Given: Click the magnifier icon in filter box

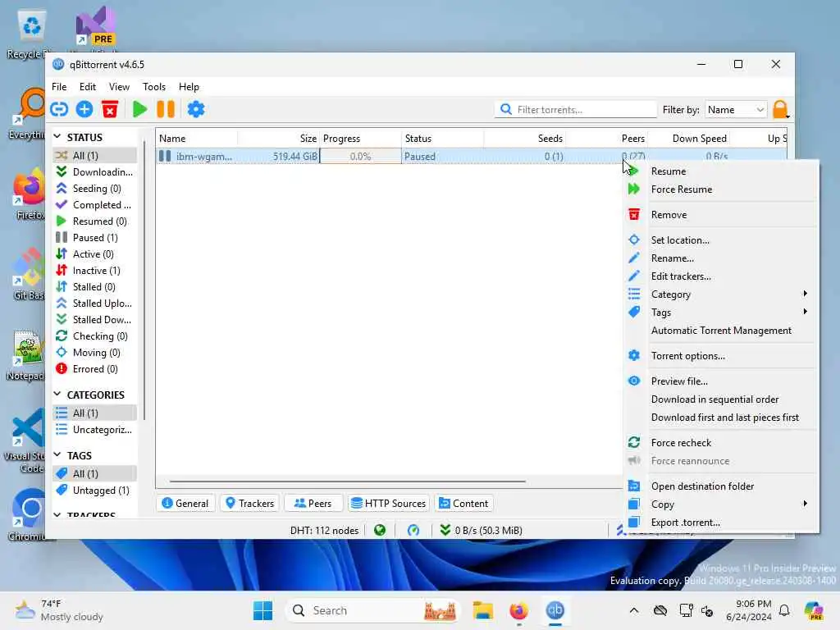Looking at the screenshot, I should tap(505, 109).
